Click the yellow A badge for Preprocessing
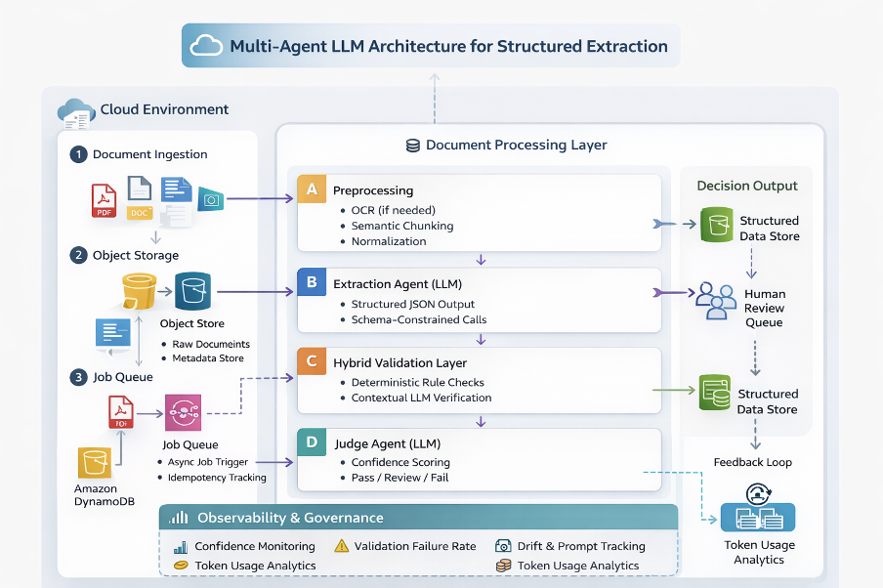The image size is (883, 588). pos(312,189)
